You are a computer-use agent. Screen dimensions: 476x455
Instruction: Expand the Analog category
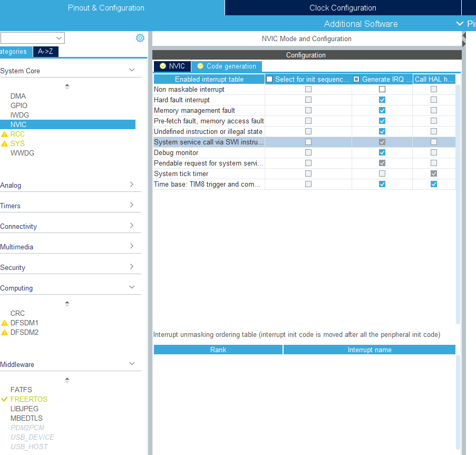click(132, 184)
